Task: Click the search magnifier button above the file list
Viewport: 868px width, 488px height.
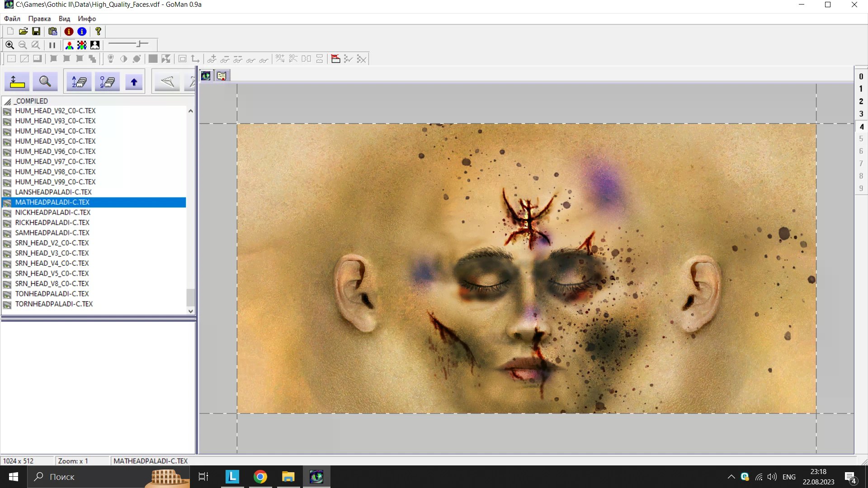Action: 45,82
